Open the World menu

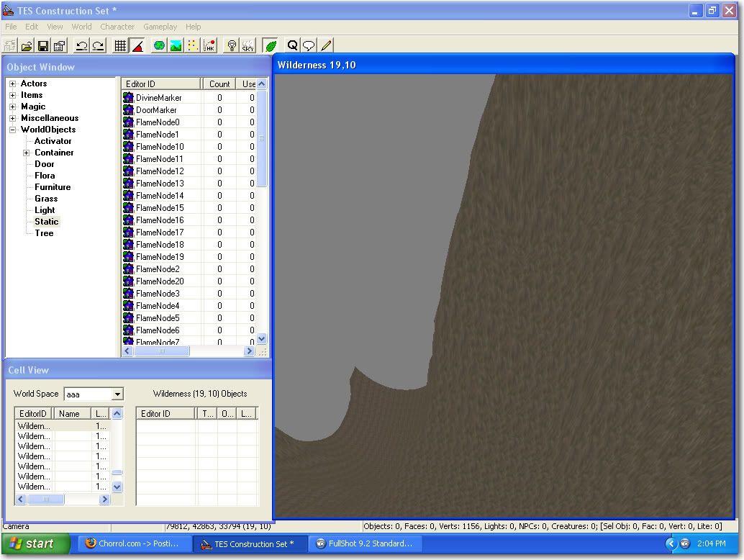pos(81,27)
